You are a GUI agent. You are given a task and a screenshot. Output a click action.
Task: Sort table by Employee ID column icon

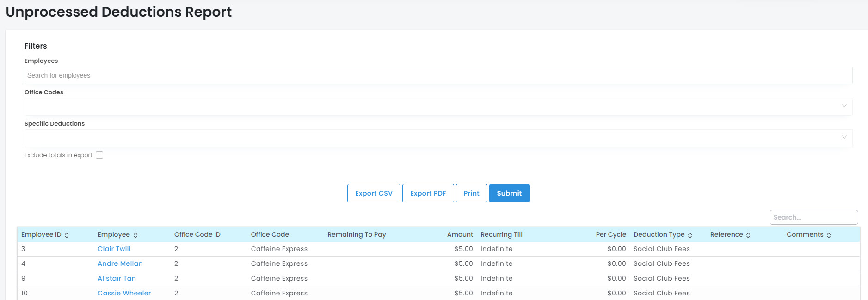pyautogui.click(x=67, y=235)
